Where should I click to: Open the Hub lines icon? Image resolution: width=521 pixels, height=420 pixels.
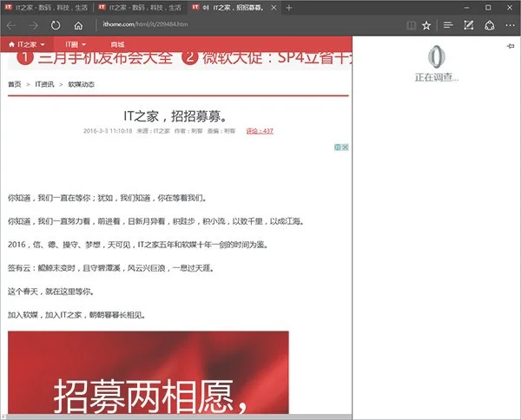(x=448, y=25)
